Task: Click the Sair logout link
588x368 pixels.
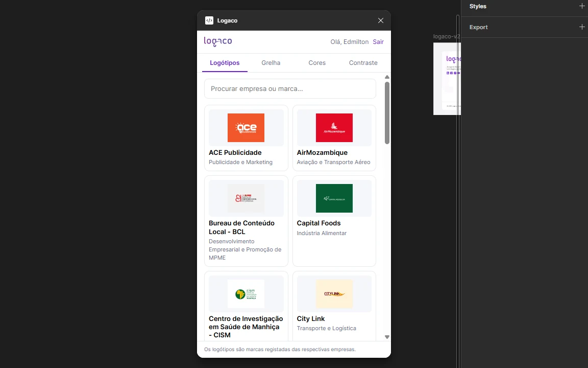Action: [x=378, y=42]
